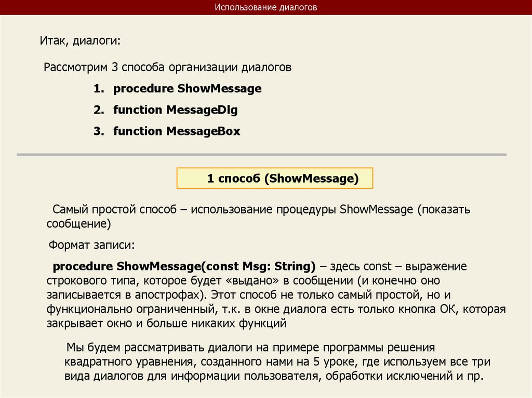Select list item 'function MessageBox'

177,131
